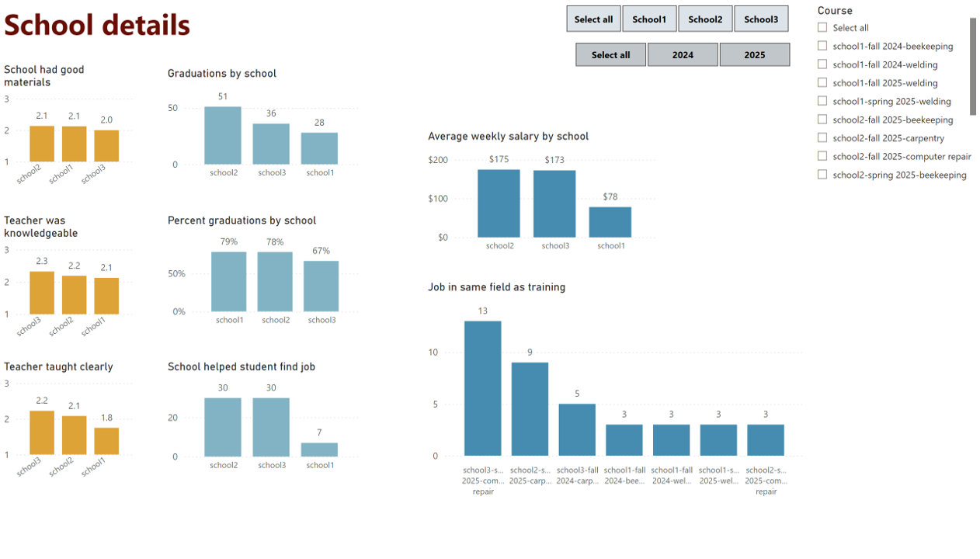Image resolution: width=980 pixels, height=559 pixels.
Task: Enable the school2-fall 2025-beekeeping filter
Action: [822, 120]
